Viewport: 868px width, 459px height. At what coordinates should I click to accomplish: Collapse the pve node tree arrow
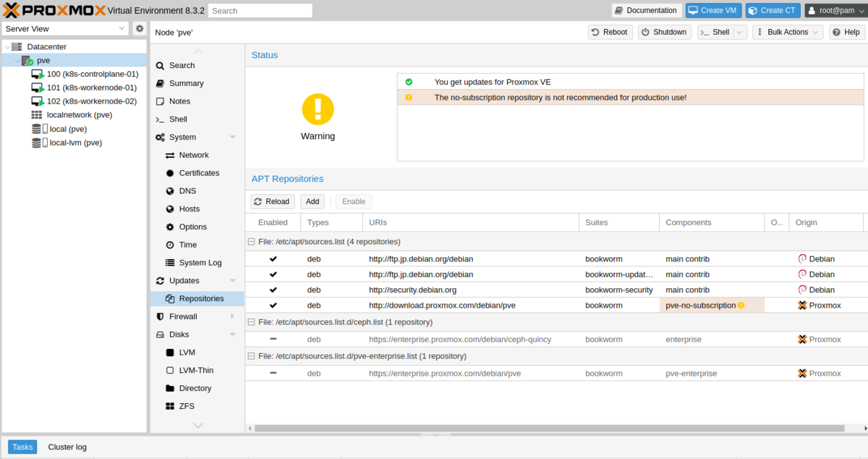(x=17, y=61)
